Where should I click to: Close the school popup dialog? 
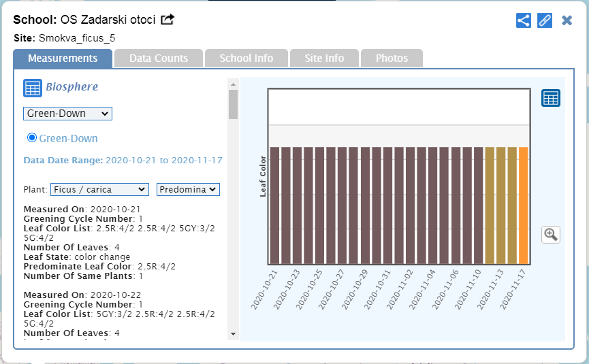coord(567,20)
